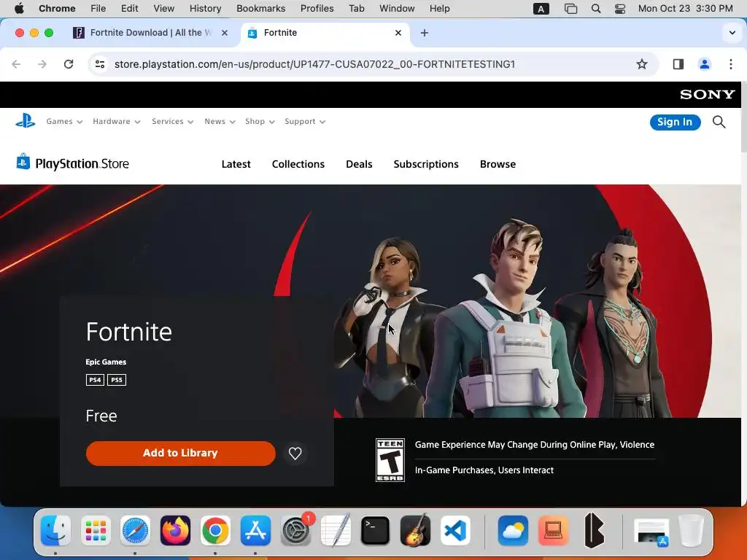Reload the page
Screen dimensions: 747x560
[69, 64]
